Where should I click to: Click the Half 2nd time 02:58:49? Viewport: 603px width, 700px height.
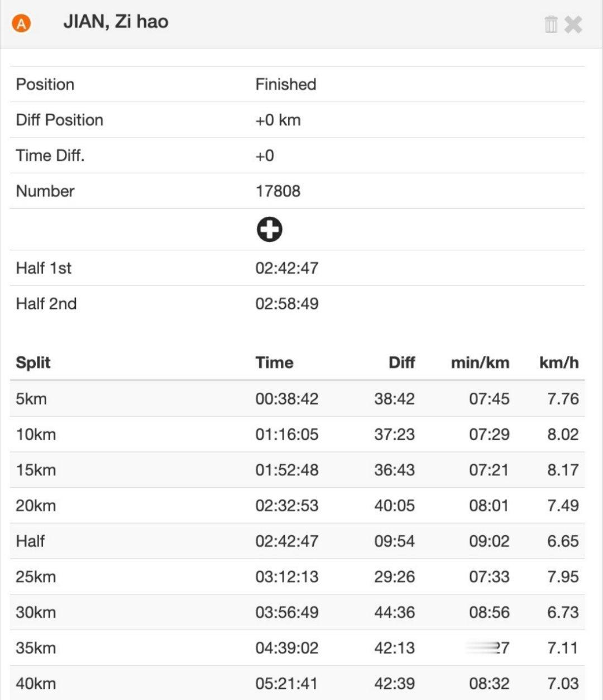point(287,304)
